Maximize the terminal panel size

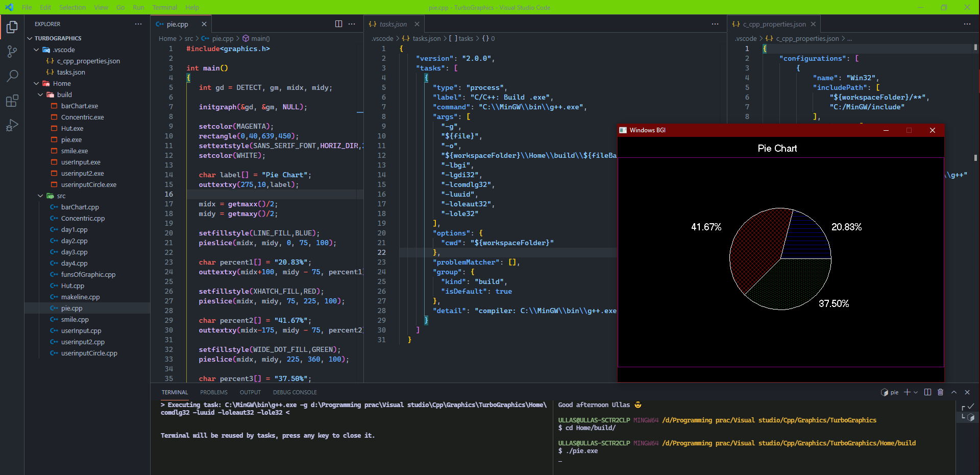954,392
